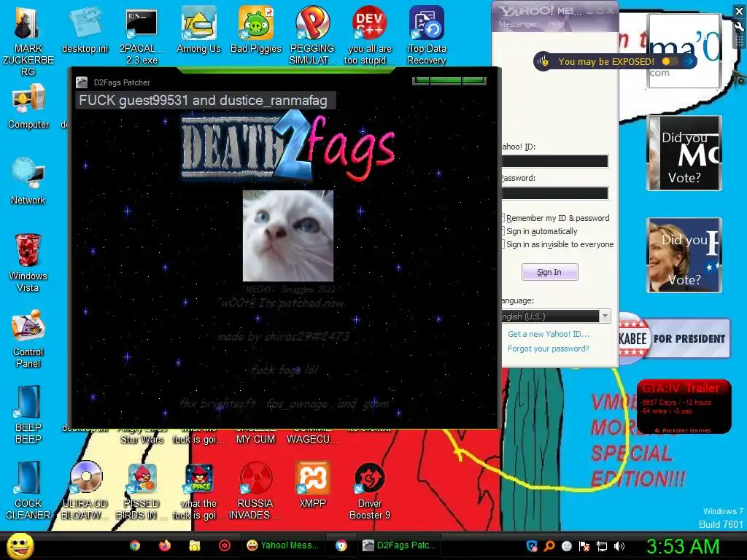Open the 2PACAL 2.3.exe shortcut
This screenshot has height=560, width=747.
(x=142, y=36)
